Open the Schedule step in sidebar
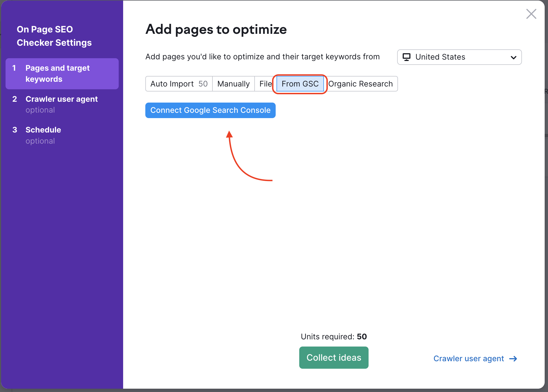This screenshot has width=548, height=392. click(62, 135)
